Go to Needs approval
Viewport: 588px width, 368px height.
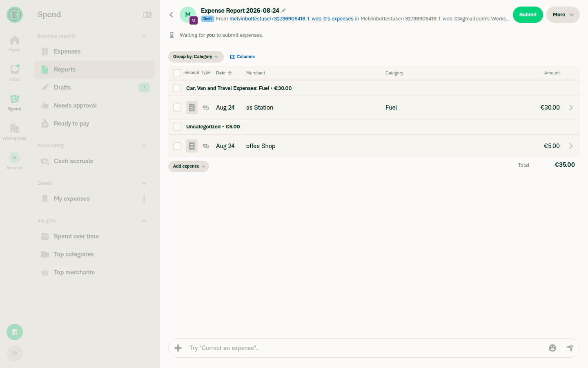click(94, 105)
